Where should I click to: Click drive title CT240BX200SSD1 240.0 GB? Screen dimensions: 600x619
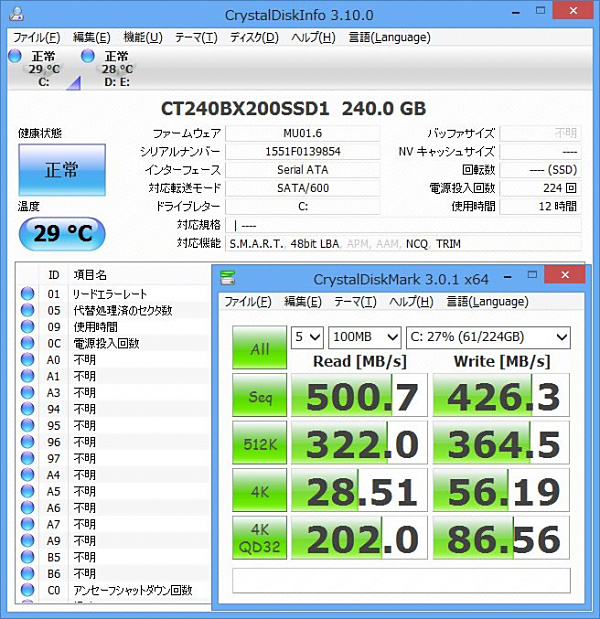click(293, 109)
